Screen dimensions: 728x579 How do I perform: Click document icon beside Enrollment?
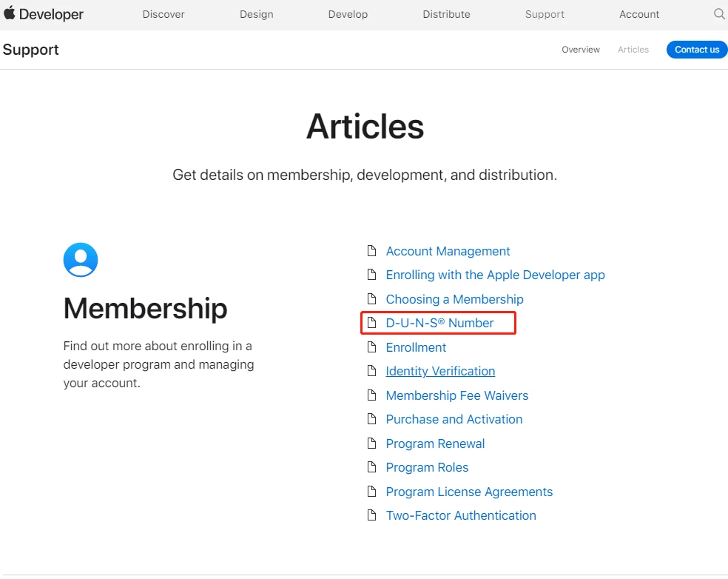(x=372, y=347)
